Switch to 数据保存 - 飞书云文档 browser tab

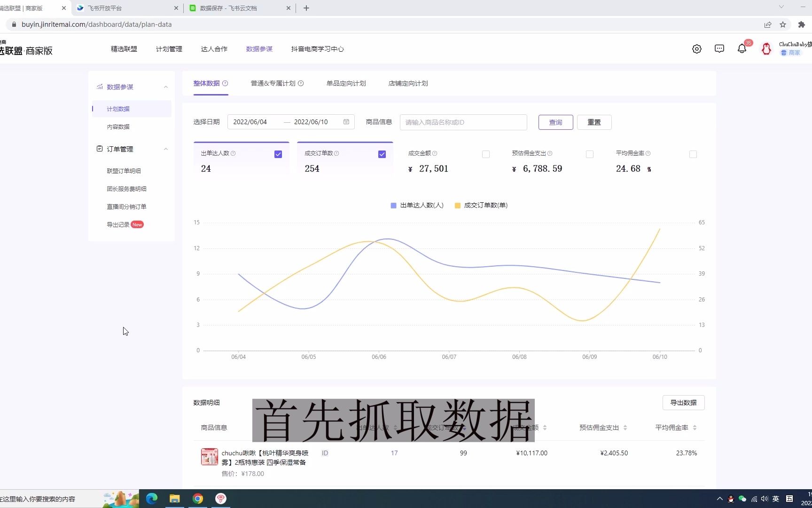(240, 8)
